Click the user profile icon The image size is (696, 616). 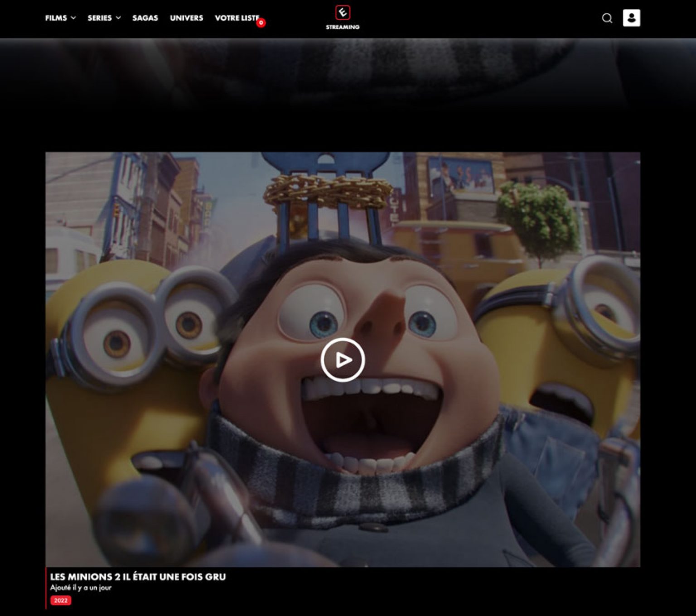[631, 18]
